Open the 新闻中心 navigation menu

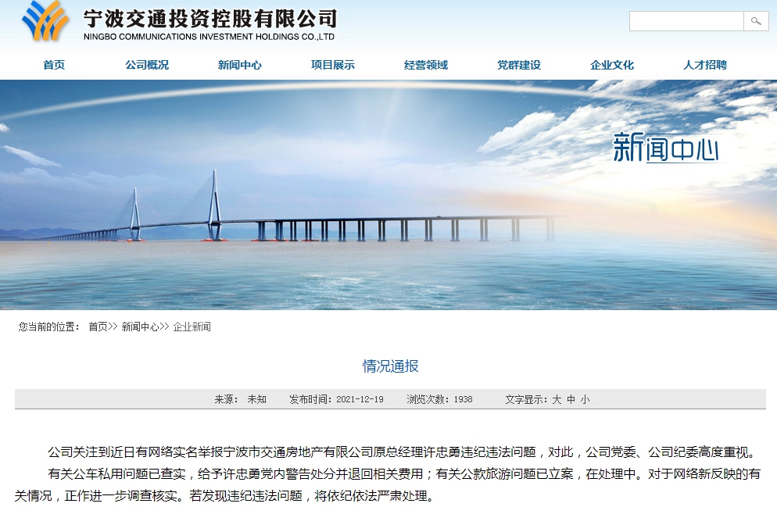click(x=238, y=66)
